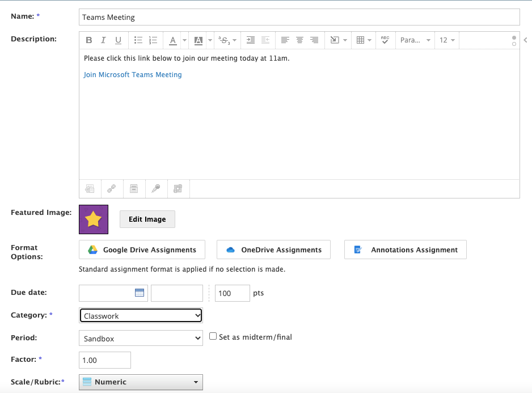Open the due date calendar picker

pos(140,293)
